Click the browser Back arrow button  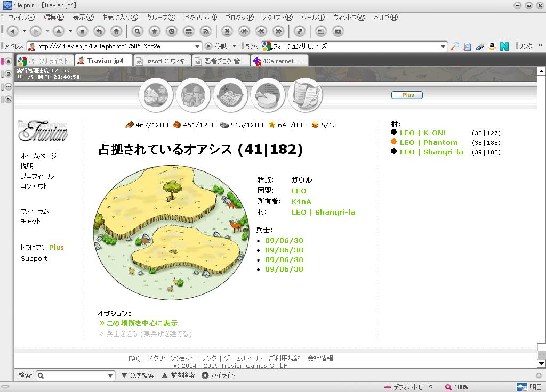coord(13,31)
